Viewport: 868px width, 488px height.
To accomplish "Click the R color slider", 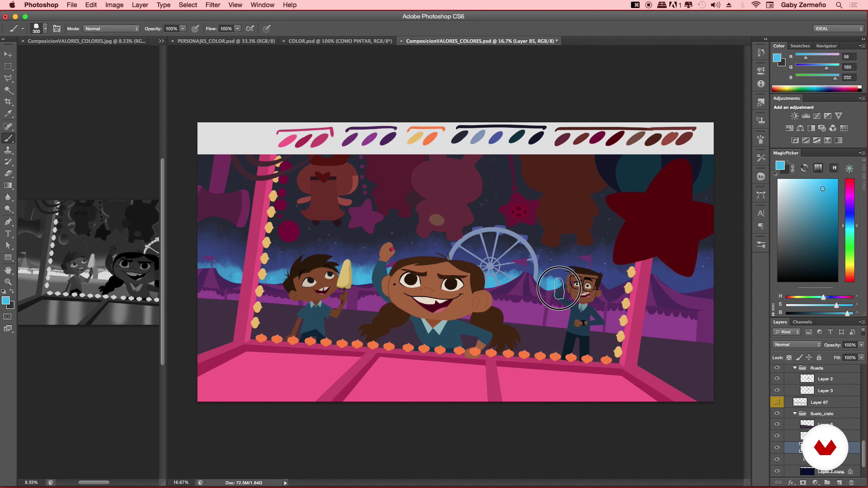I will (817, 54).
